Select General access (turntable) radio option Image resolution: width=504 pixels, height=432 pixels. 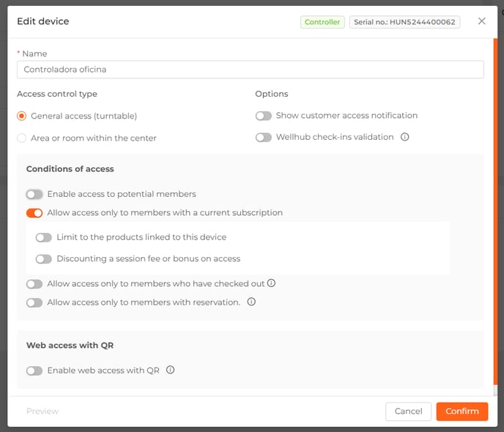click(21, 116)
